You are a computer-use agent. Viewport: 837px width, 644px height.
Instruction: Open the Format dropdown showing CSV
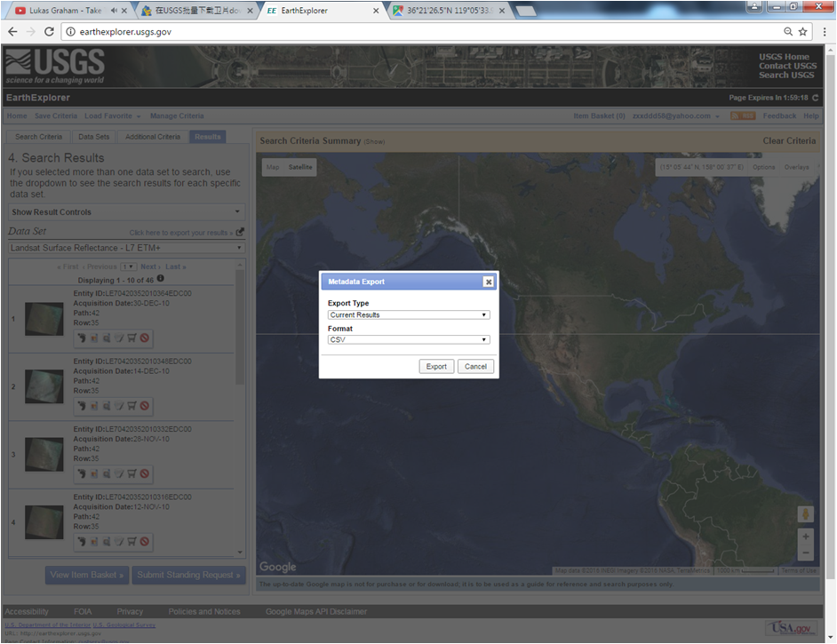coord(409,339)
